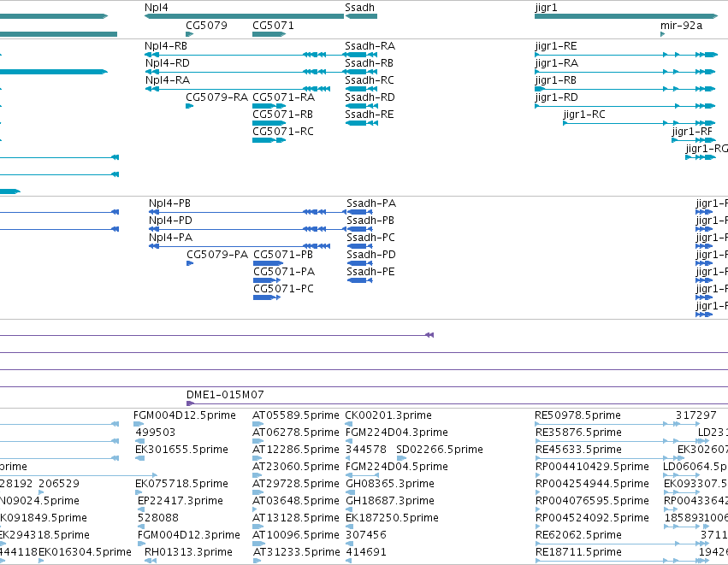
Task: Click the AT23060.5prime EST
Action: pyautogui.click(x=296, y=467)
